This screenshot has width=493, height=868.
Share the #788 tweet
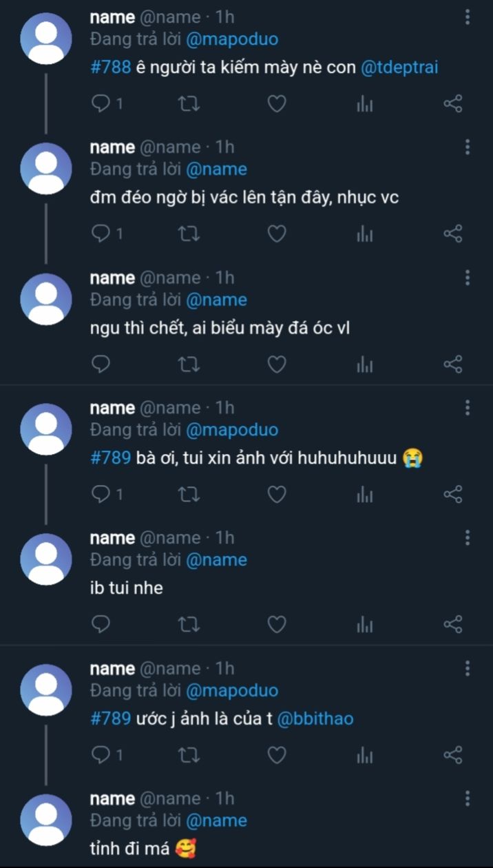pyautogui.click(x=452, y=104)
